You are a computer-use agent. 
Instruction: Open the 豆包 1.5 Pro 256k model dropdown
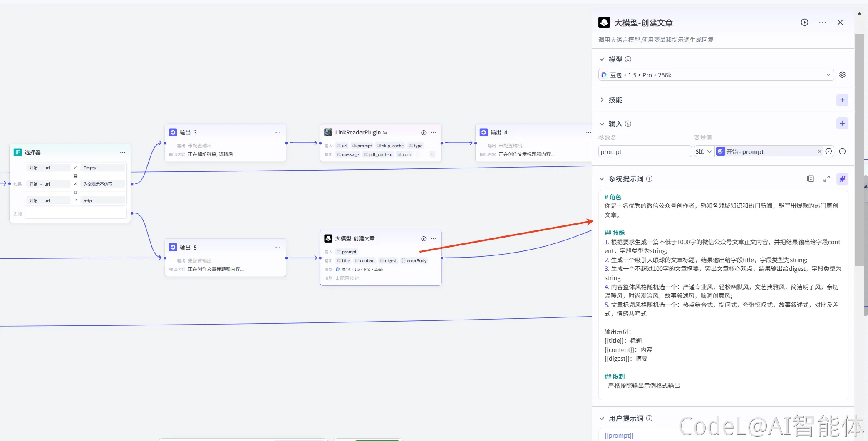click(x=716, y=75)
